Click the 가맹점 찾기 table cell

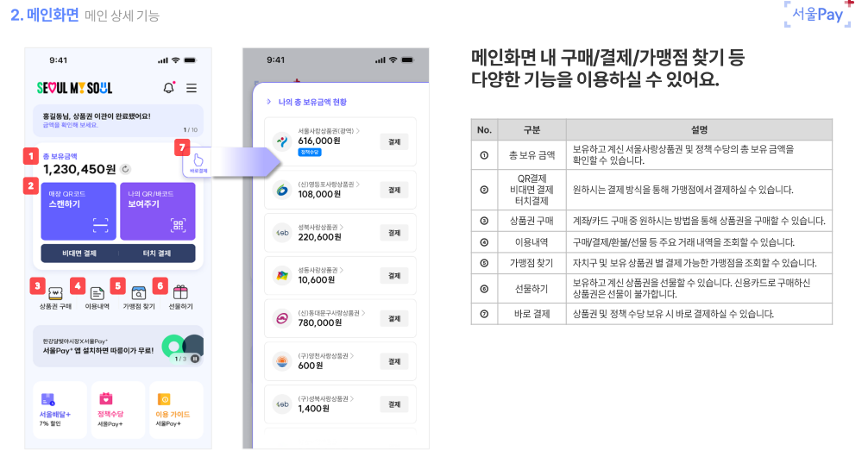tap(531, 263)
